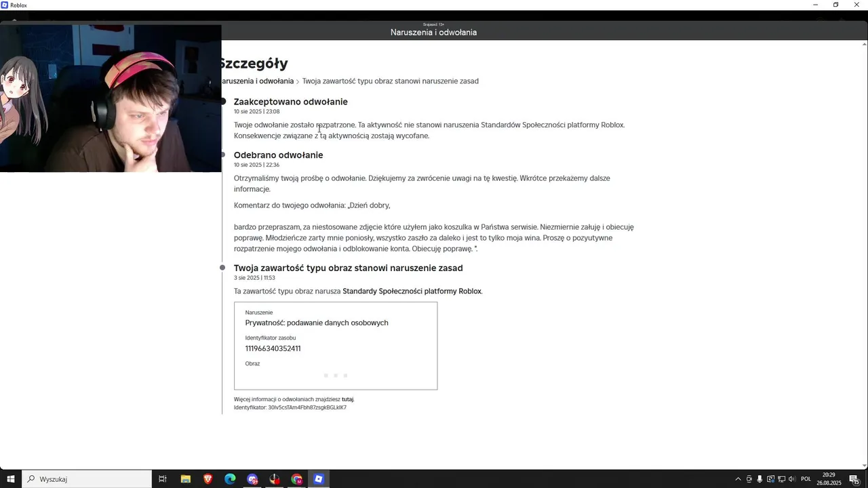
Task: Click the date 10 sie 2025 | 22:36
Action: [256, 165]
